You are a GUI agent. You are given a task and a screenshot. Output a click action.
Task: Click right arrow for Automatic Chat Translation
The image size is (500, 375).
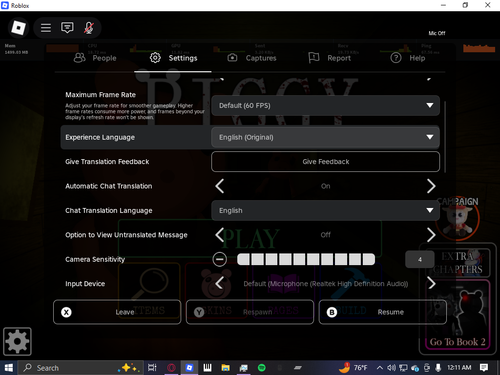pos(431,186)
